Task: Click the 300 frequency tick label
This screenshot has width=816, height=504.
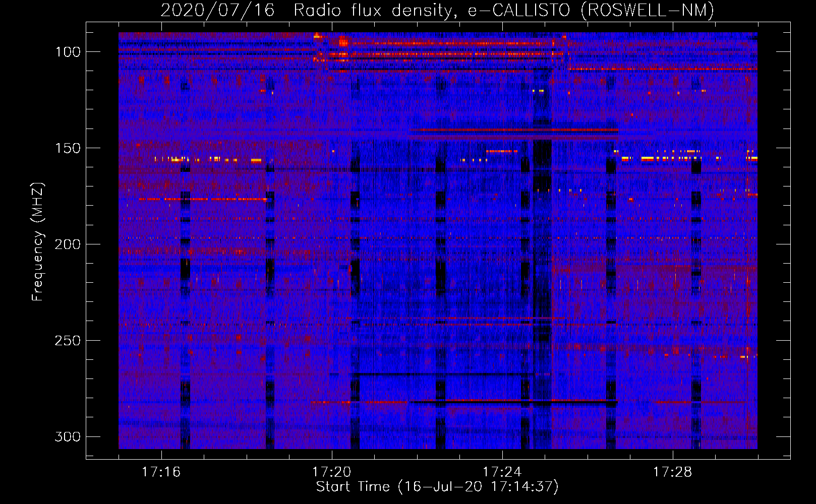Action: [68, 436]
